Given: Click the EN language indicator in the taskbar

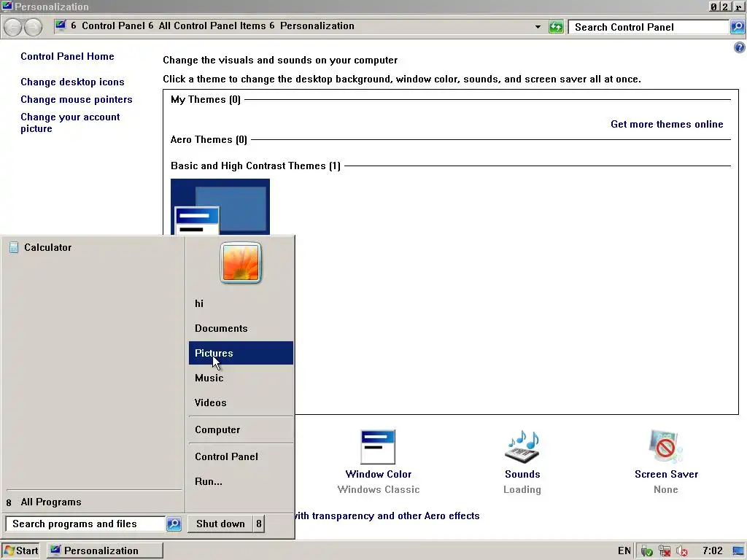Looking at the screenshot, I should click(x=624, y=551).
